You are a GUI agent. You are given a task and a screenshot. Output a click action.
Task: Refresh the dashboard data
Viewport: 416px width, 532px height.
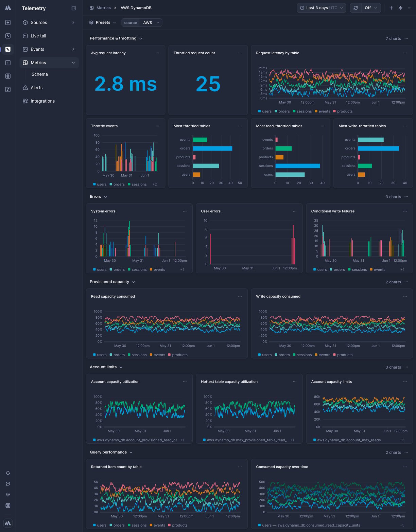click(356, 8)
